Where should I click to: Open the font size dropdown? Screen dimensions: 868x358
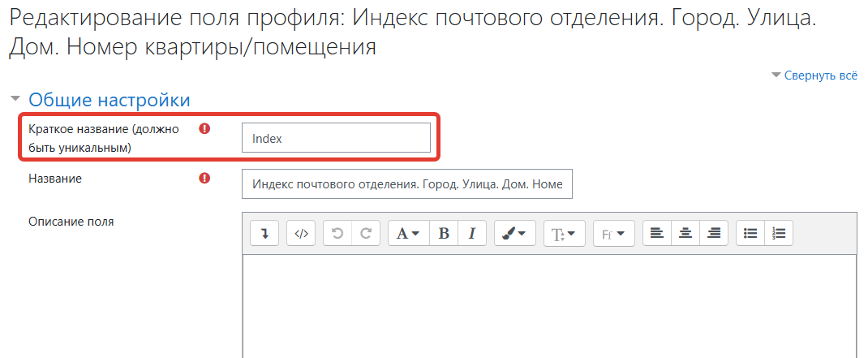564,233
